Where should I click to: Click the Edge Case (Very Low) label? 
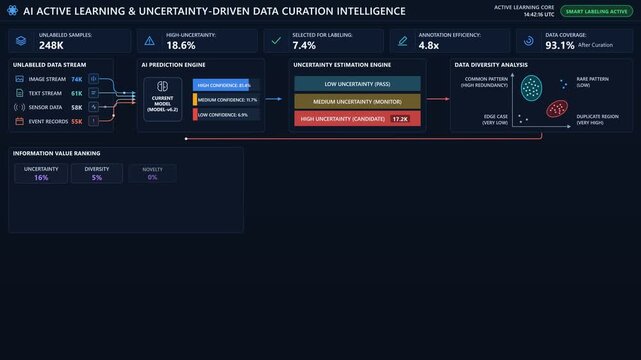(495, 119)
